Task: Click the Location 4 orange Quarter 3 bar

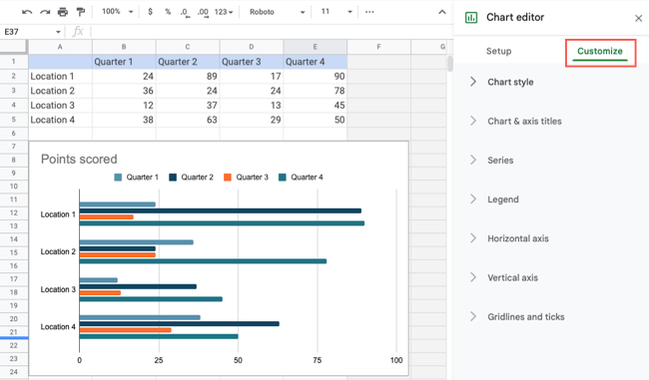Action: (x=125, y=330)
